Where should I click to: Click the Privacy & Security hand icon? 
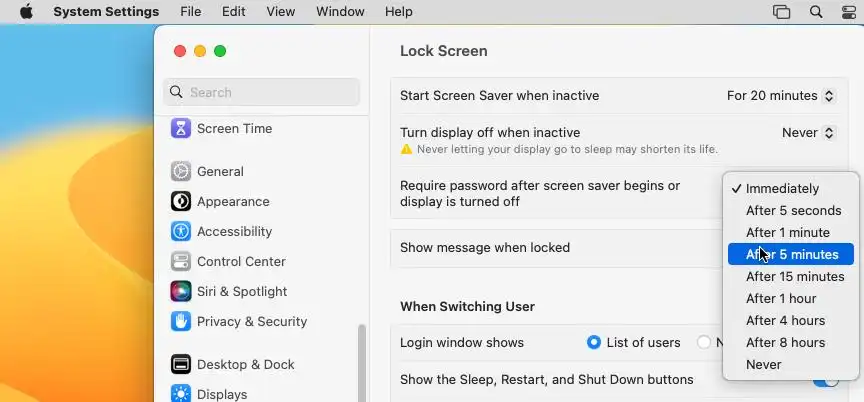[x=181, y=321]
